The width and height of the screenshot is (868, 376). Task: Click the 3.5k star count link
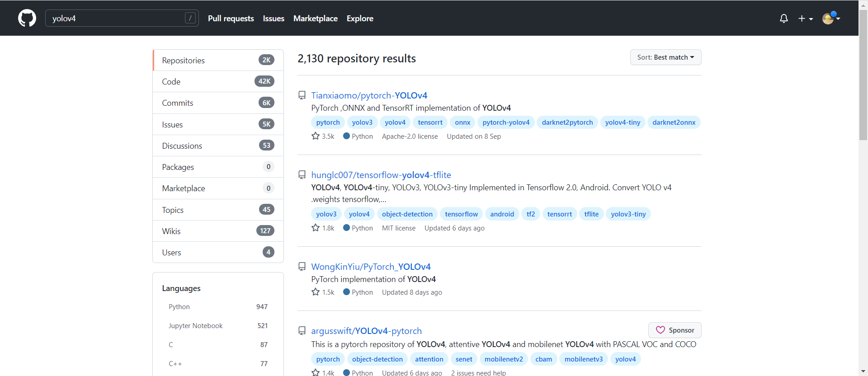pyautogui.click(x=323, y=136)
